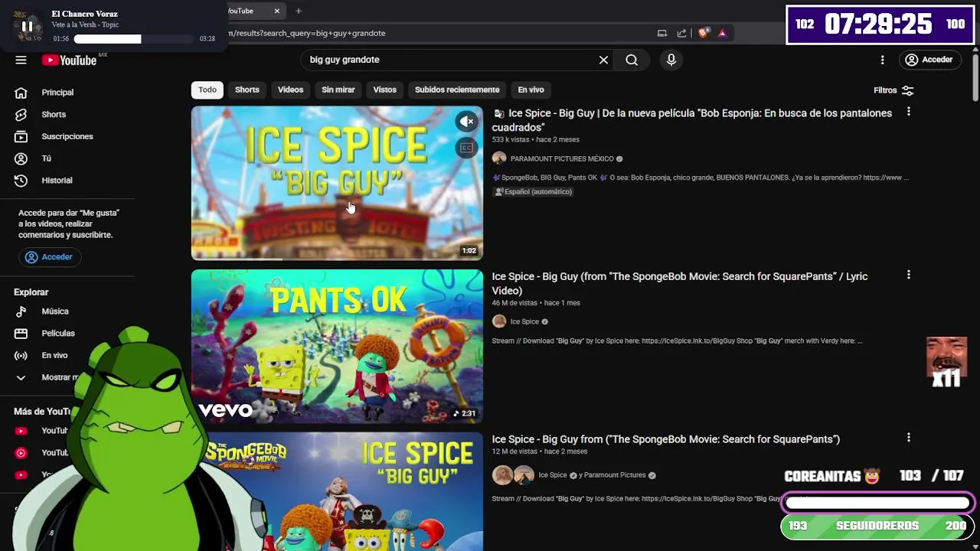Select the En vivo filter chip
The height and width of the screenshot is (551, 980).
click(x=531, y=90)
